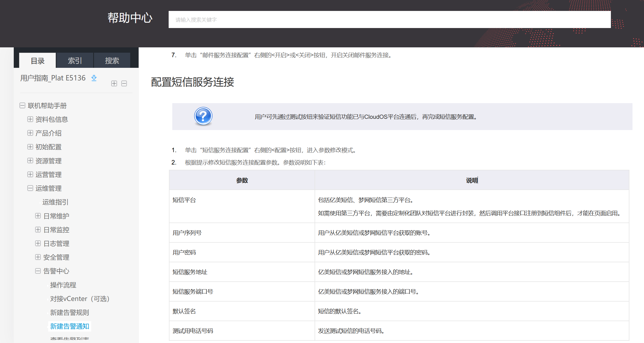
Task: Expand the 日志管理 node
Action: pyautogui.click(x=38, y=244)
